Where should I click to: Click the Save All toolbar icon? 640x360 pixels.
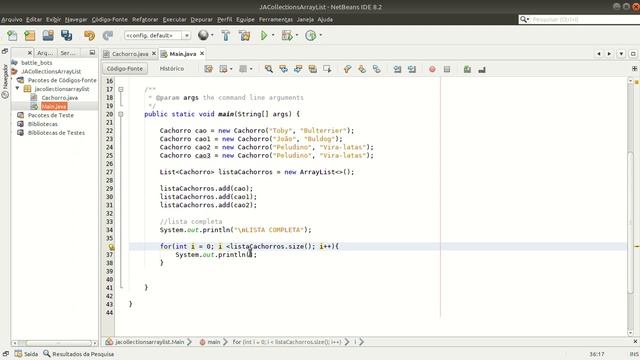(x=67, y=36)
